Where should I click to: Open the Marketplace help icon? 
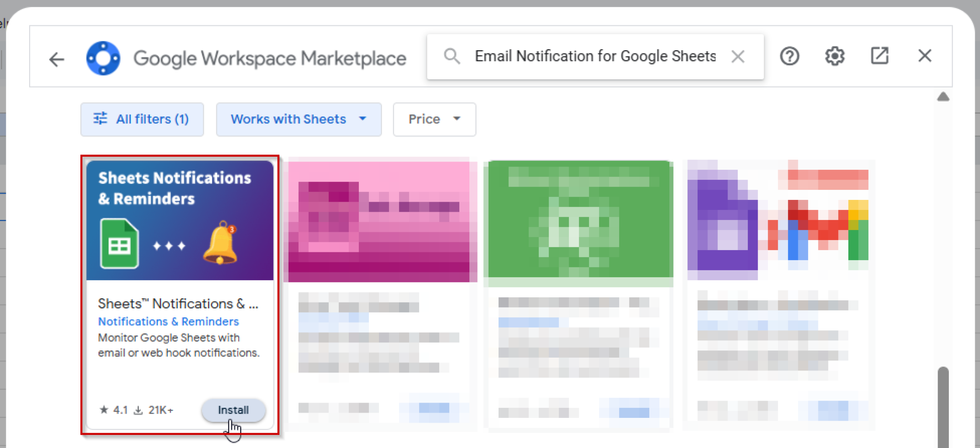coord(790,56)
